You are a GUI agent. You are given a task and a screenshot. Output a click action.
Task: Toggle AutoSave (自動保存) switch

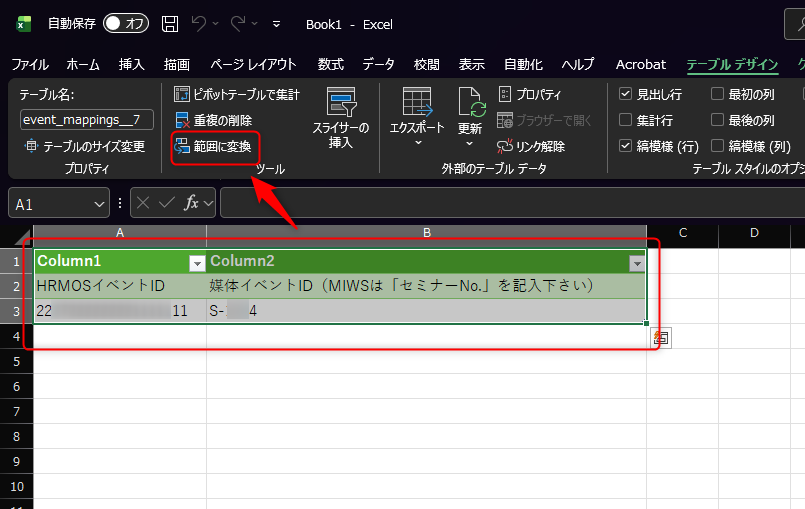126,23
